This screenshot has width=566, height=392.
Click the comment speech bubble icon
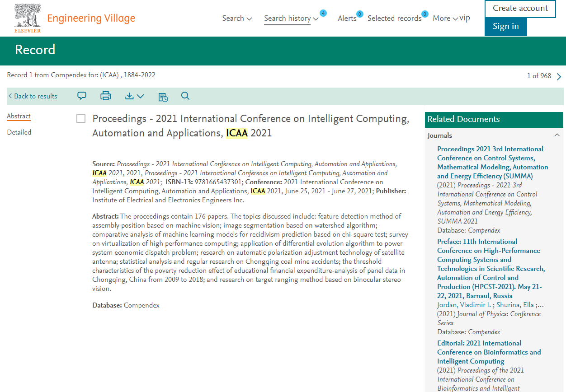[x=82, y=96]
